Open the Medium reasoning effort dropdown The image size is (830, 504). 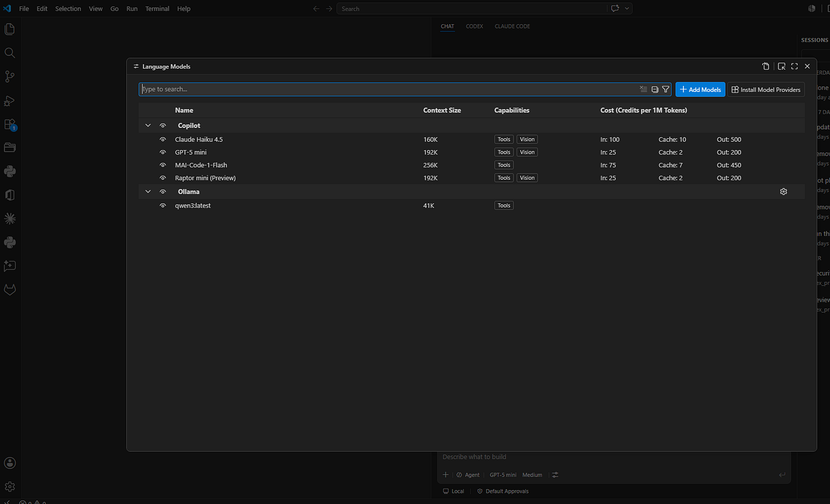pos(532,475)
